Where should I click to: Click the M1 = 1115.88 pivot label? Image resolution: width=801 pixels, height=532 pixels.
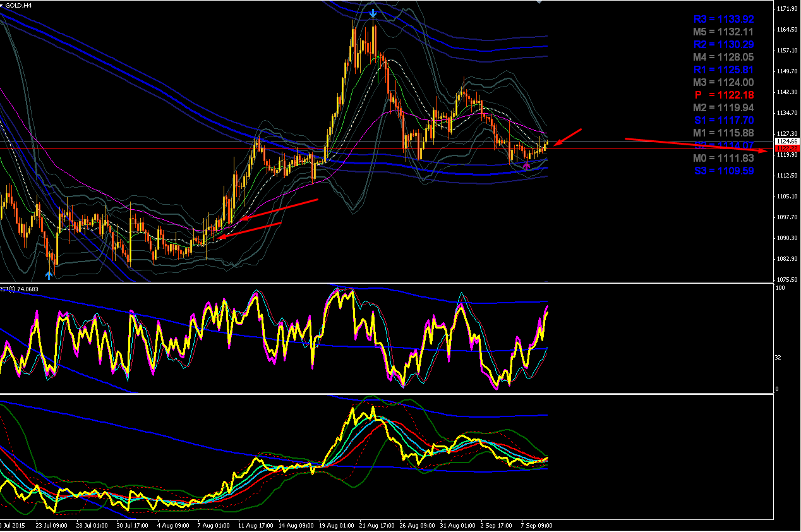[723, 133]
